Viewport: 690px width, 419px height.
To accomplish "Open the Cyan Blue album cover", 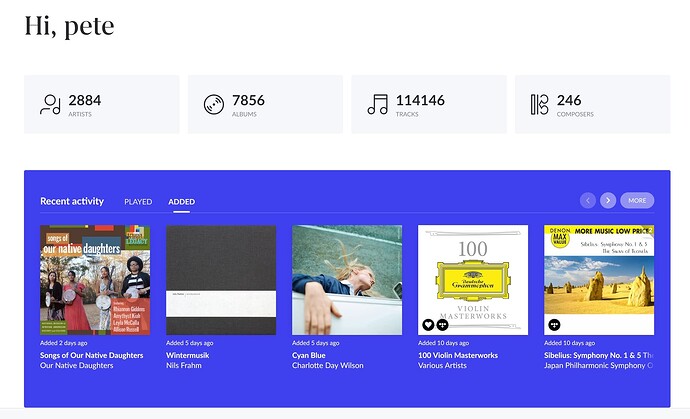I will 347,280.
